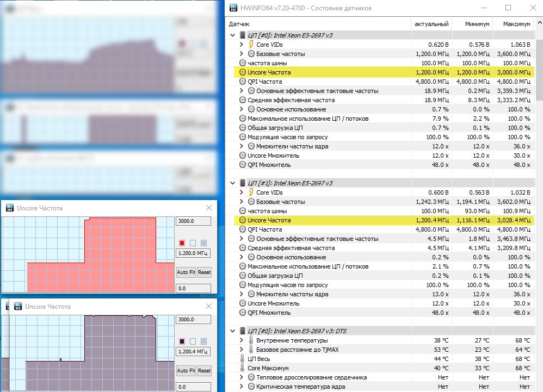The width and height of the screenshot is (543, 392).
Task: Expand Базовое расстояние до TjMAX row
Action: click(x=242, y=350)
